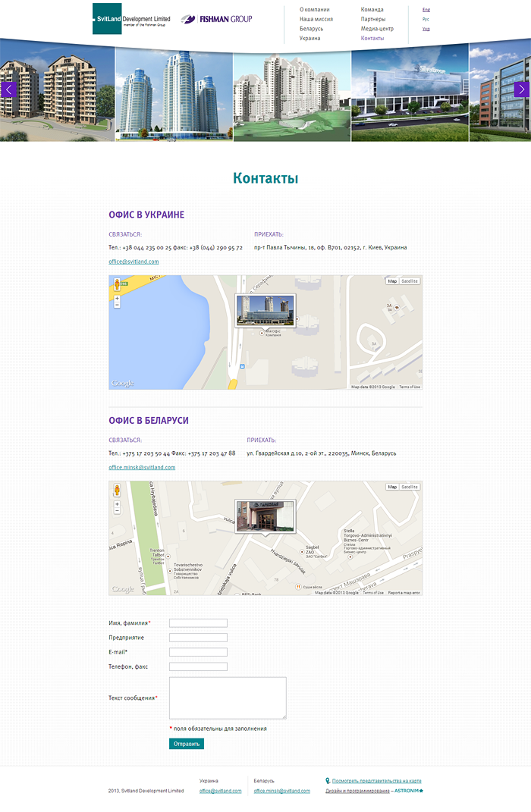Select Map view on Belarus map

tap(392, 487)
